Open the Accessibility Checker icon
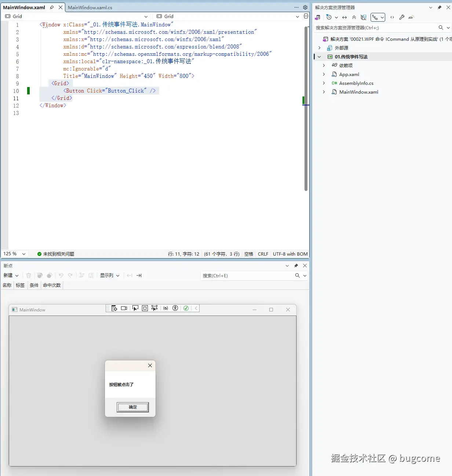The width and height of the screenshot is (452, 476). click(175, 308)
